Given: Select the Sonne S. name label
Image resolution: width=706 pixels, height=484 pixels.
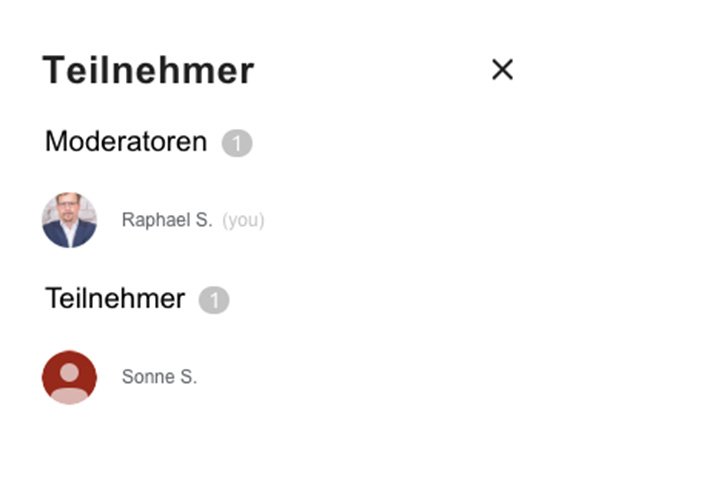Looking at the screenshot, I should [160, 377].
